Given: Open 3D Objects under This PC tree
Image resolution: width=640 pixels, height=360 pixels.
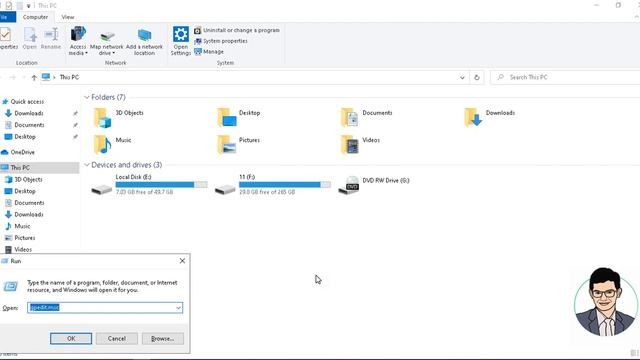Looking at the screenshot, I should (28, 180).
